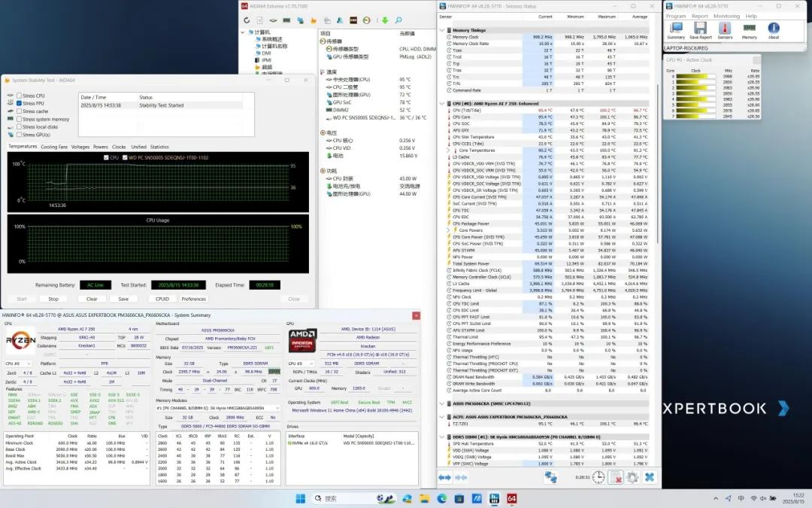Expand the Core Temperatures sensor row

(448, 151)
